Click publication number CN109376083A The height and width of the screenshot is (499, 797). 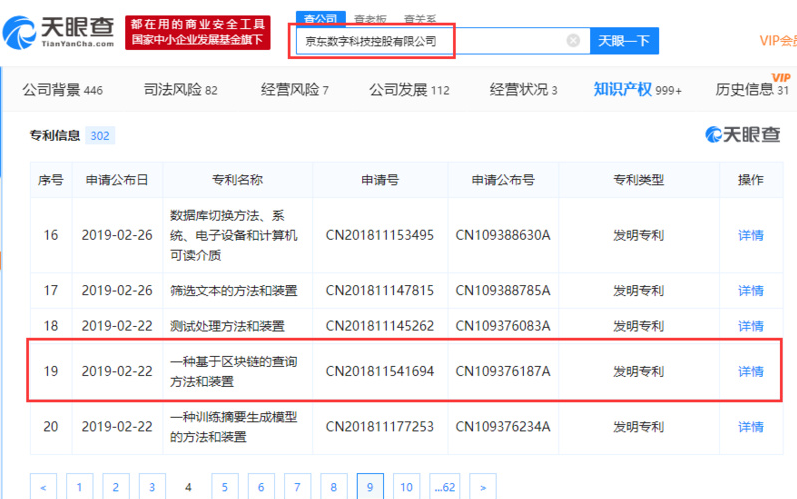(x=503, y=326)
